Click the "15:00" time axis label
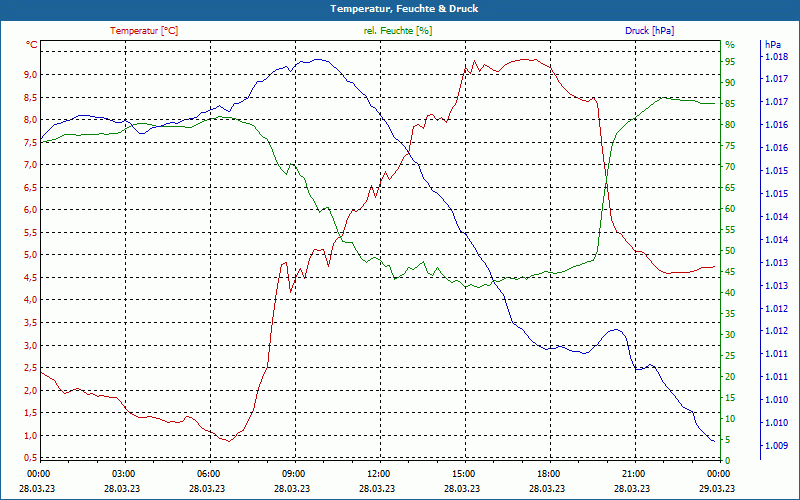Viewport: 800px width, 500px height. (464, 474)
